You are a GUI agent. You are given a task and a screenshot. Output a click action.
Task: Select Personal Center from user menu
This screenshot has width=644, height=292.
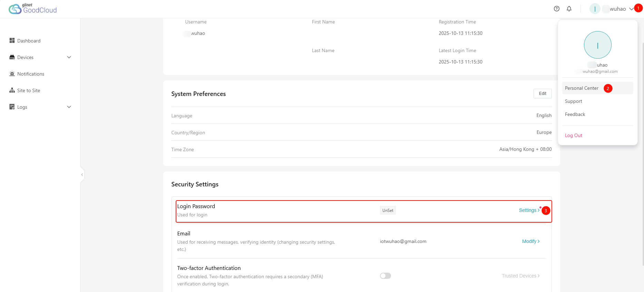click(x=582, y=88)
